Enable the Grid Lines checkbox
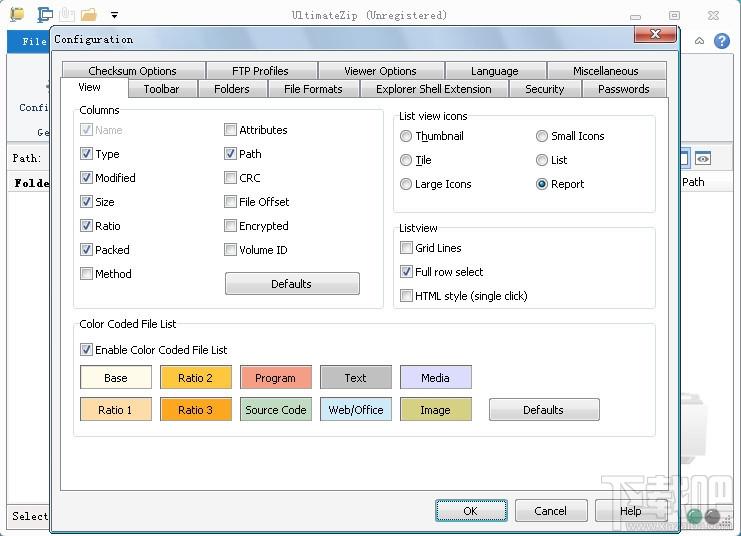Viewport: 741px width, 536px height. click(x=406, y=248)
